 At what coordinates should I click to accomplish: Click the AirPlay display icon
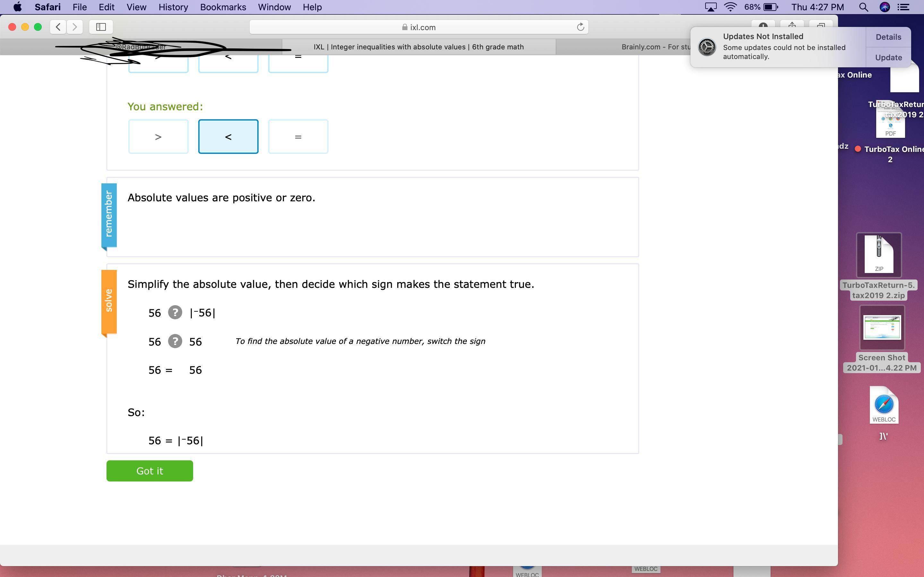tap(710, 7)
